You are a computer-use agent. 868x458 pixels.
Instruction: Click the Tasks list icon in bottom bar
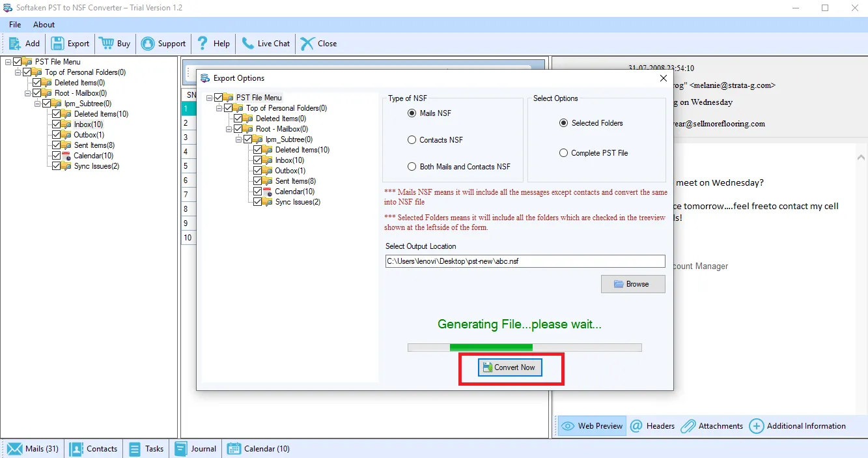(x=135, y=449)
